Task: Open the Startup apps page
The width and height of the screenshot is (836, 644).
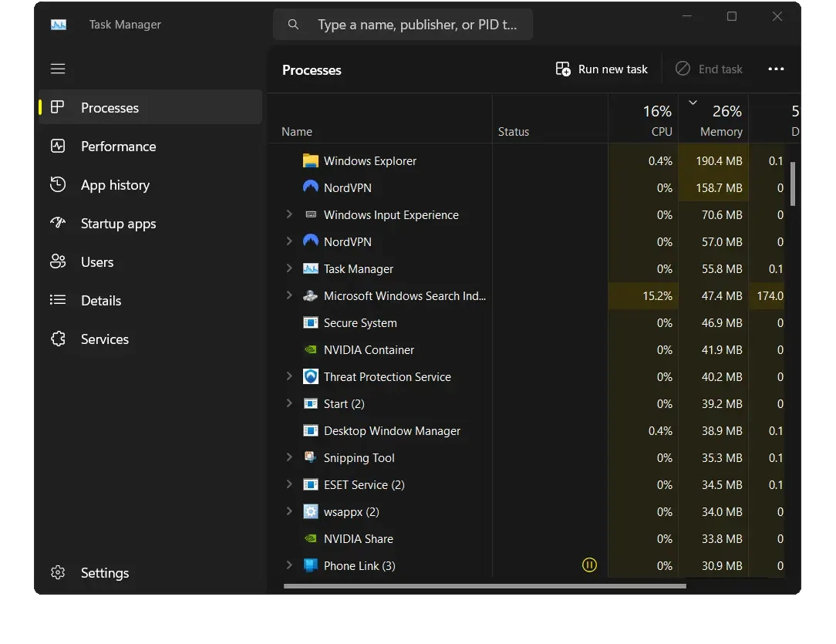Action: [x=150, y=223]
